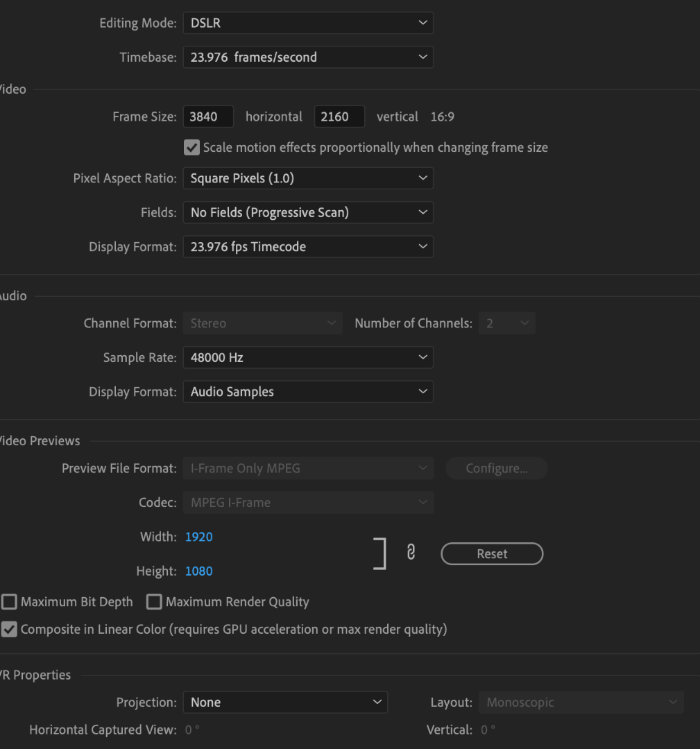Open the Editing Mode dropdown
Image resolution: width=700 pixels, height=749 pixels.
(x=308, y=22)
